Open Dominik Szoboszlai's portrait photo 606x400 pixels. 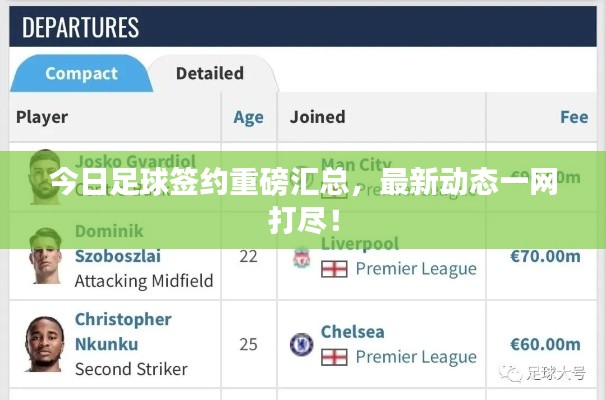point(42,256)
